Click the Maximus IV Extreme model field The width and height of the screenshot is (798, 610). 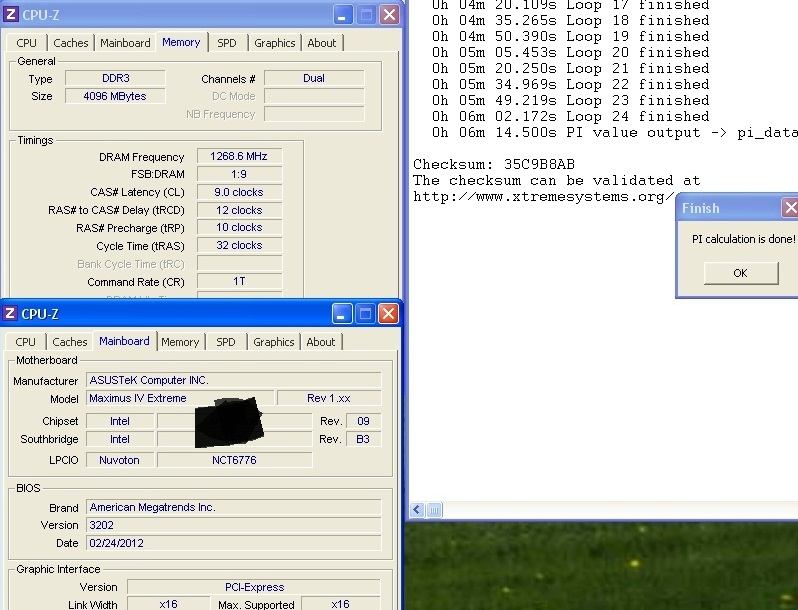pos(180,398)
